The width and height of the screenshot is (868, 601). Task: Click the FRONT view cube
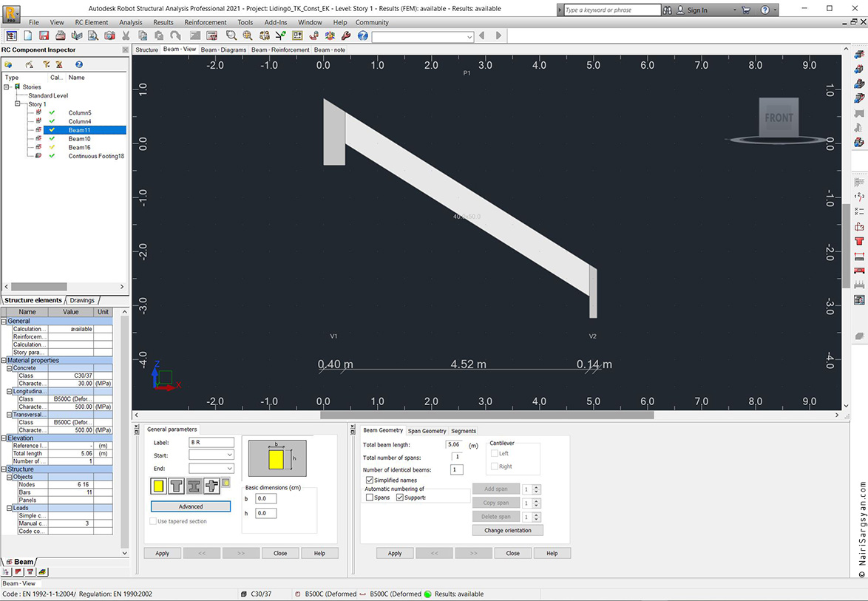(x=779, y=118)
